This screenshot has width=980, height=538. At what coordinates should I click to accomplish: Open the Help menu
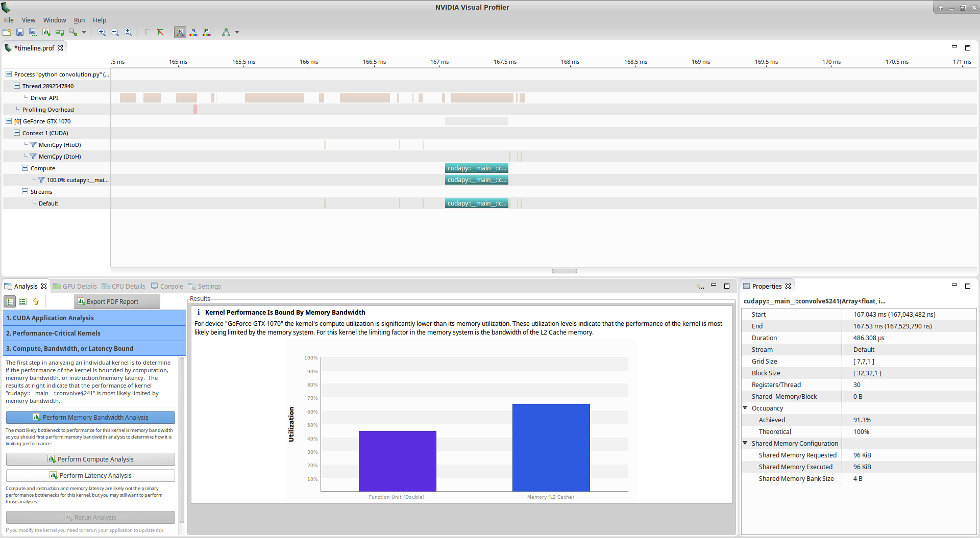(x=100, y=20)
